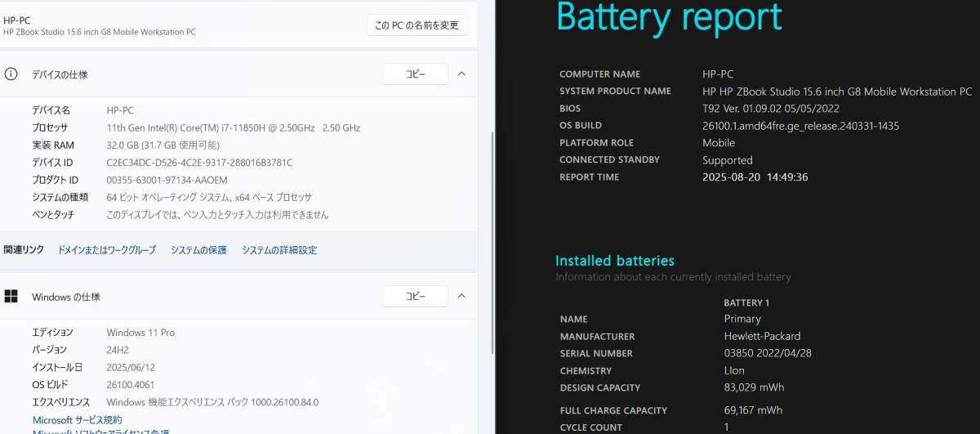The image size is (980, 434).
Task: Open the システムの保護 link
Action: (198, 250)
